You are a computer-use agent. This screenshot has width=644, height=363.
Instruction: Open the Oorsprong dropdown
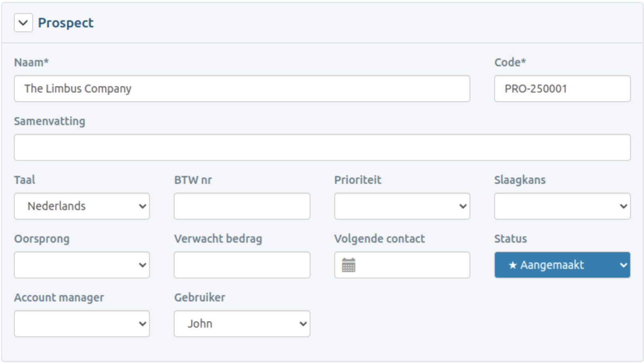(x=82, y=265)
